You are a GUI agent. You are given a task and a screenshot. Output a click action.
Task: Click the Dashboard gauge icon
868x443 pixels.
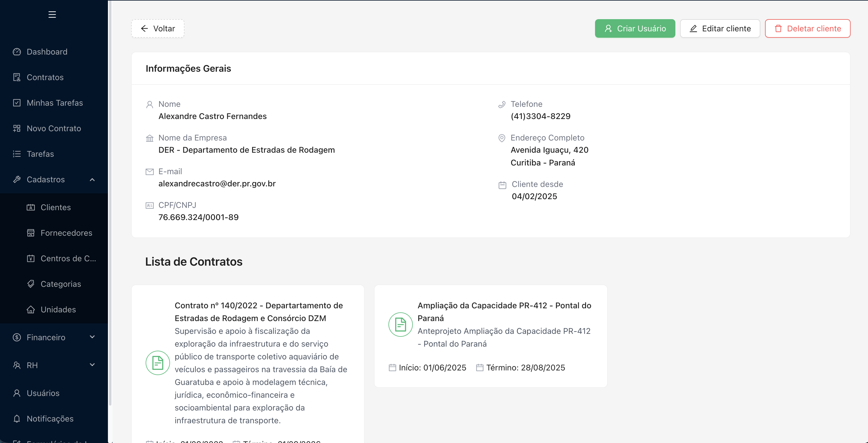tap(17, 52)
